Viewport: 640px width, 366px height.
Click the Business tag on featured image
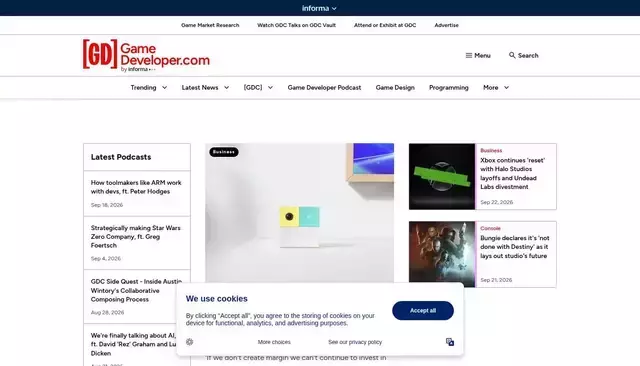coord(224,152)
